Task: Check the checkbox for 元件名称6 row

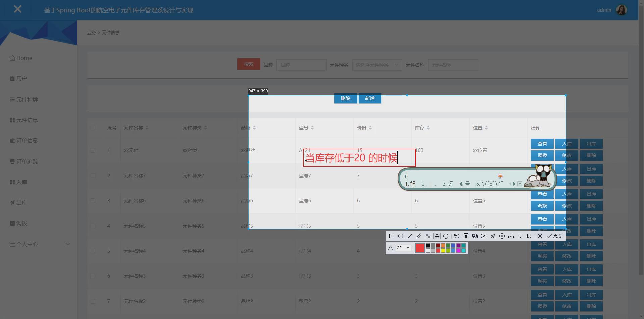Action: [x=93, y=200]
